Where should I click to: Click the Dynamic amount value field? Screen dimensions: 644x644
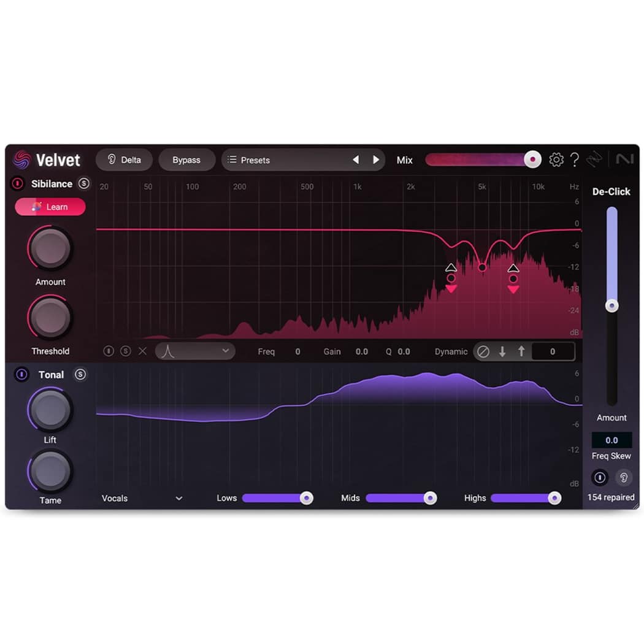[x=553, y=351]
